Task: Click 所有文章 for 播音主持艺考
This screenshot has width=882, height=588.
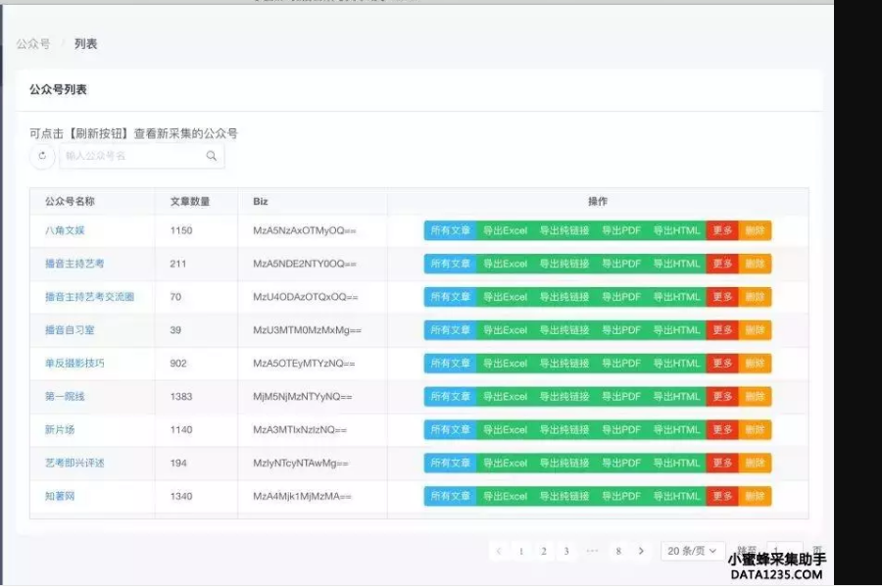Action: pos(450,264)
